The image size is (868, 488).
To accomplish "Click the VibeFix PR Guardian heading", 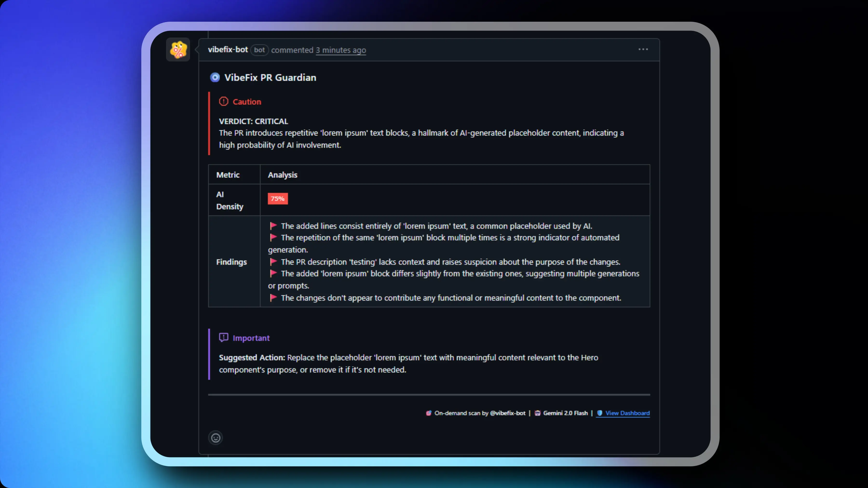I will (x=270, y=77).
